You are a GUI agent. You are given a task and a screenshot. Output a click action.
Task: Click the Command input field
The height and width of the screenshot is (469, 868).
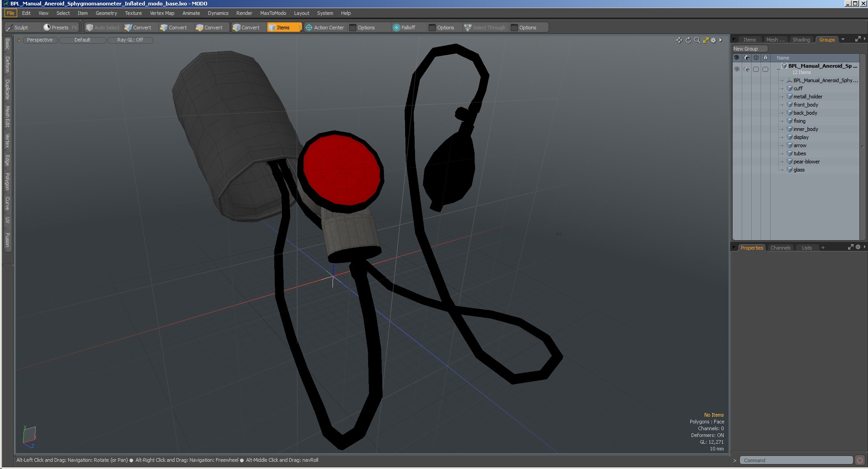tap(796, 460)
